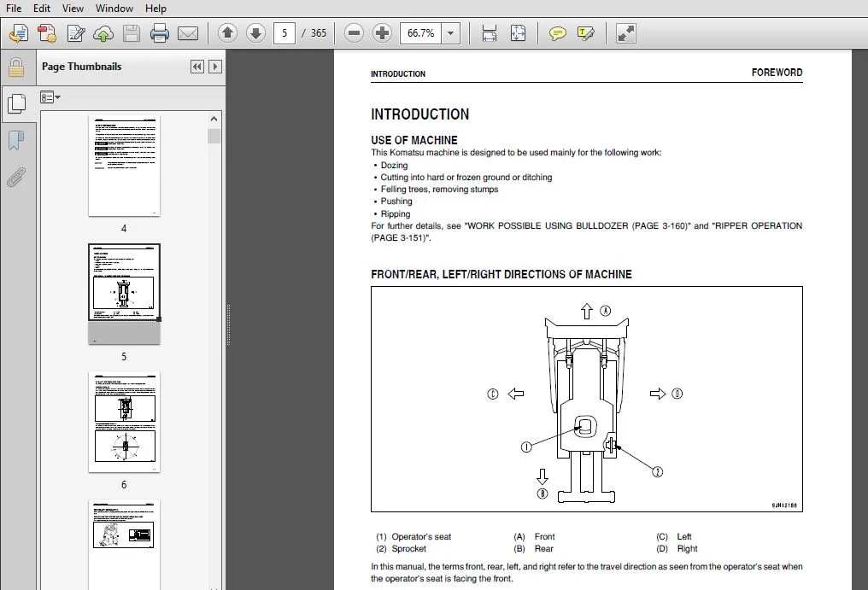Click the page 5 label under thumbnail
This screenshot has width=868, height=590.
point(124,357)
